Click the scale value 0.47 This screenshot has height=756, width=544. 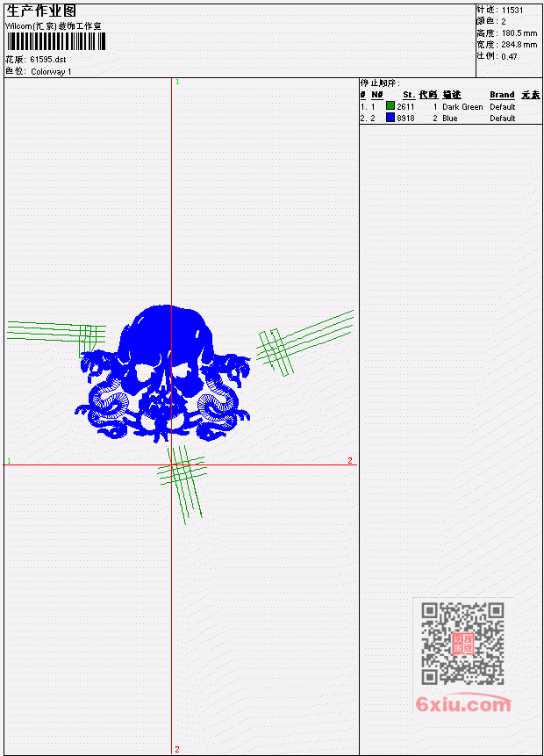509,56
